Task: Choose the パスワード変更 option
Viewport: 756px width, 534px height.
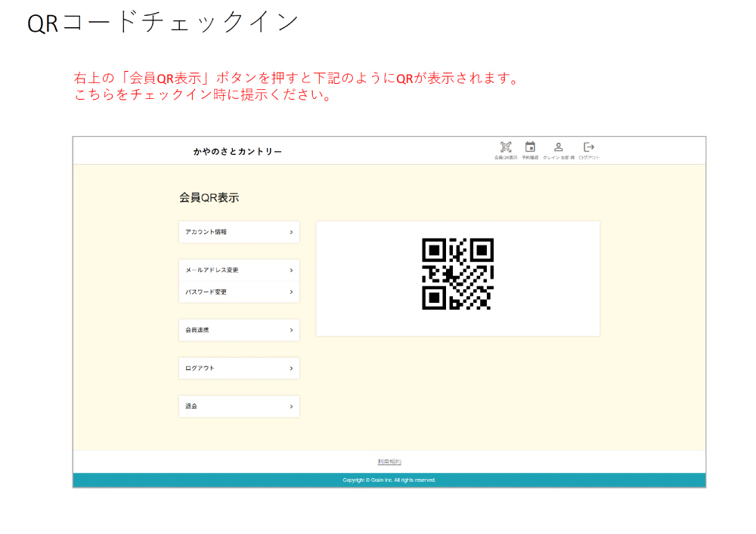Action: coord(206,292)
